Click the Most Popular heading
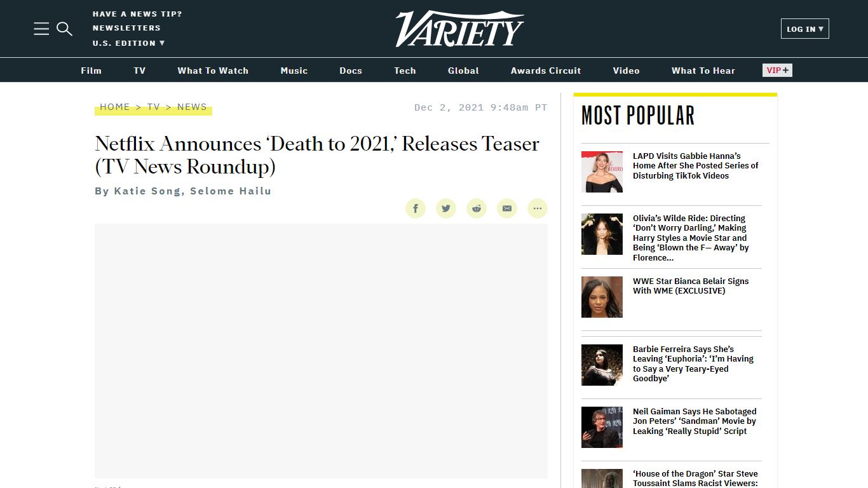Viewport: 868px width, 488px height. [638, 116]
